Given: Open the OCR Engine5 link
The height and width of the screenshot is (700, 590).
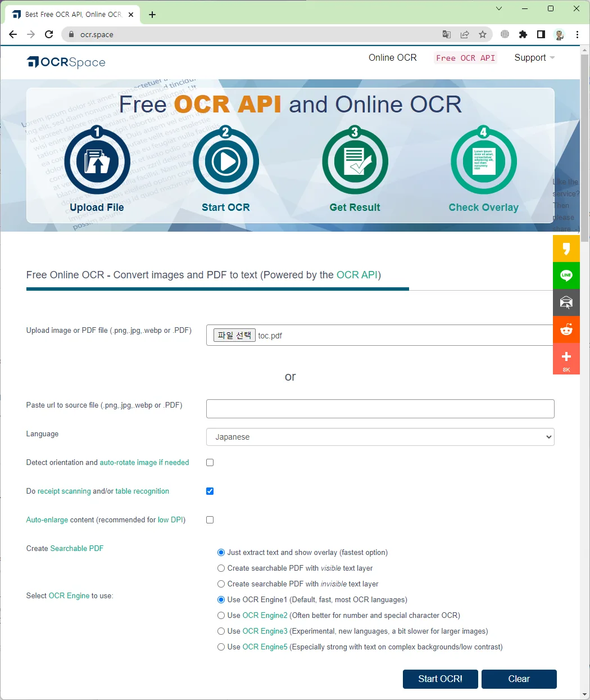Looking at the screenshot, I should coord(265,647).
